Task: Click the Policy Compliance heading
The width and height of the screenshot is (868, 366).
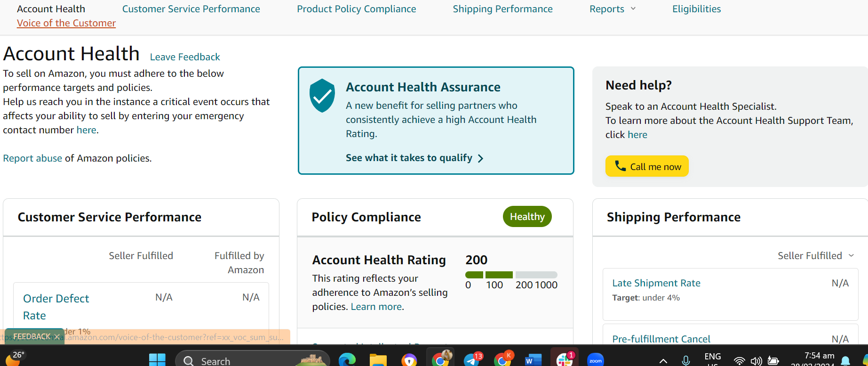Action: [x=366, y=217]
